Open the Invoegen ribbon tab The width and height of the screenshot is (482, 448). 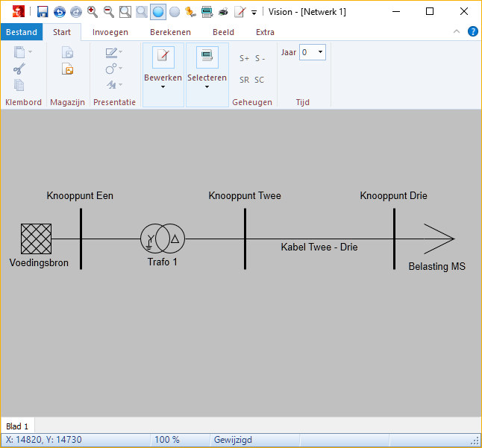110,32
